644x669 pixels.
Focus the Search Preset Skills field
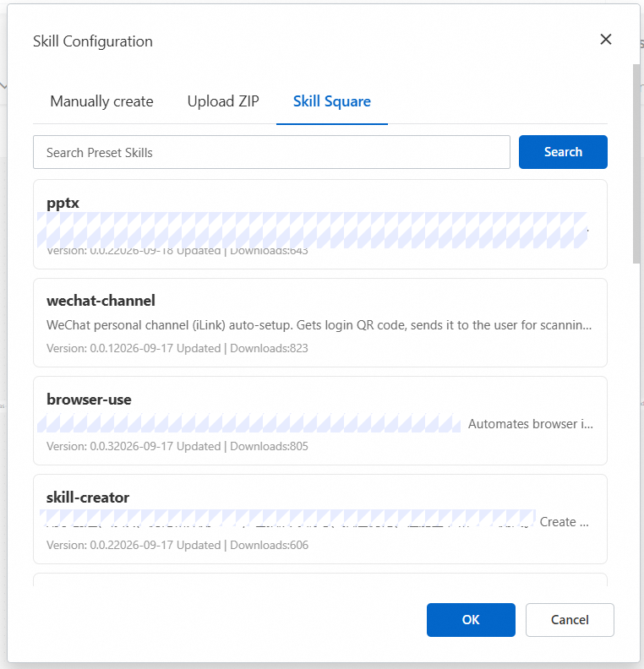point(271,152)
